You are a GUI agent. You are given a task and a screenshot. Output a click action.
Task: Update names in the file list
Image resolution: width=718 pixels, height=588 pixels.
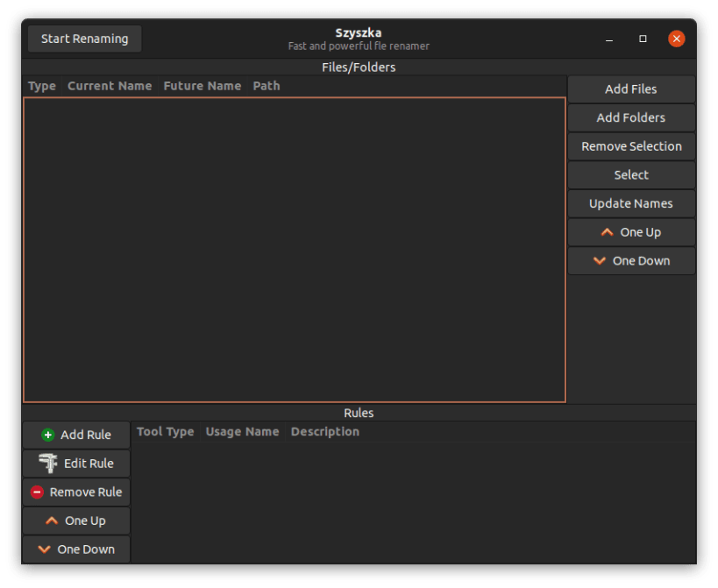pyautogui.click(x=630, y=203)
